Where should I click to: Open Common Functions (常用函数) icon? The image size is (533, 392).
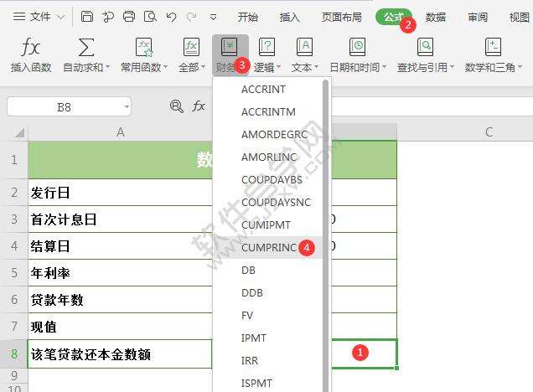(144, 47)
